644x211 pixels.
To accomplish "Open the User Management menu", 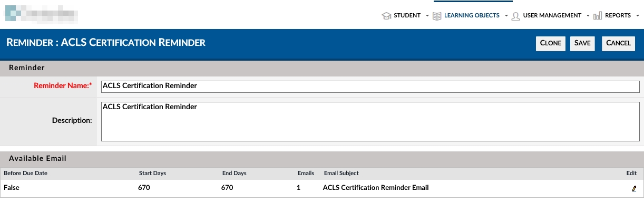I will coord(552,16).
